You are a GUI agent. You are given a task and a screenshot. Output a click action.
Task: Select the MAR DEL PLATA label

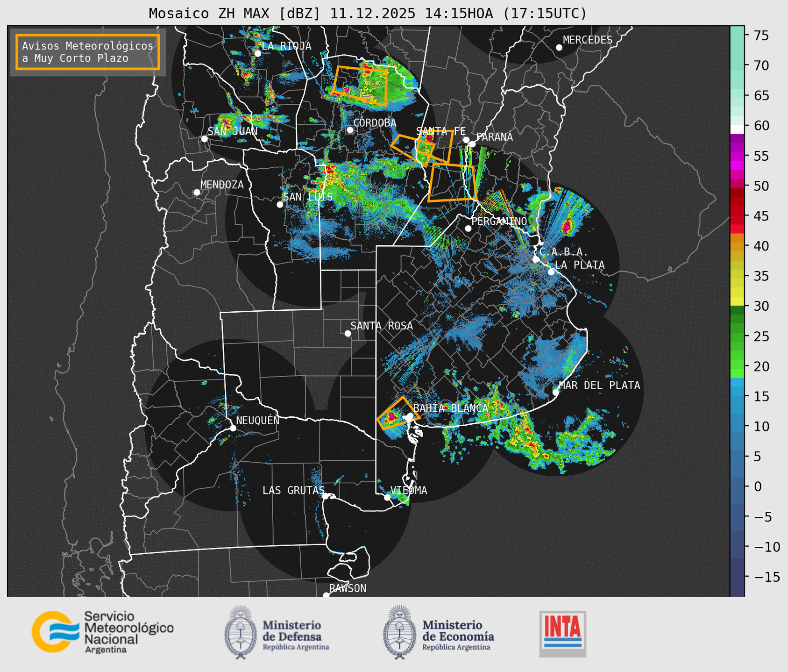[599, 386]
